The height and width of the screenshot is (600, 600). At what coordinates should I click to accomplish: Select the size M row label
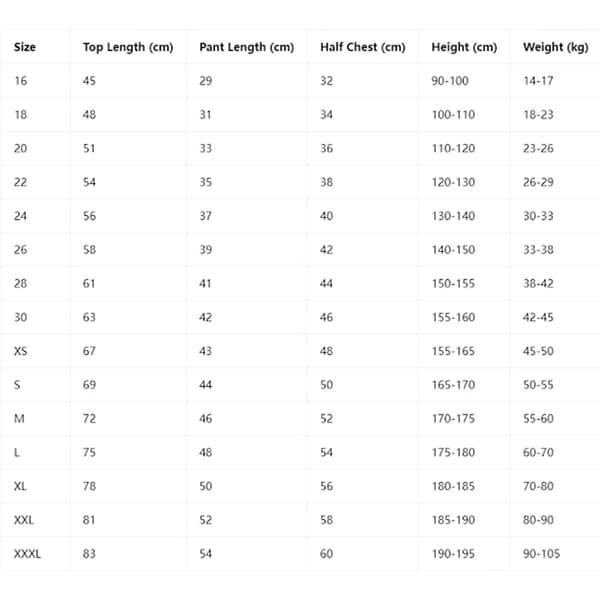[19, 419]
